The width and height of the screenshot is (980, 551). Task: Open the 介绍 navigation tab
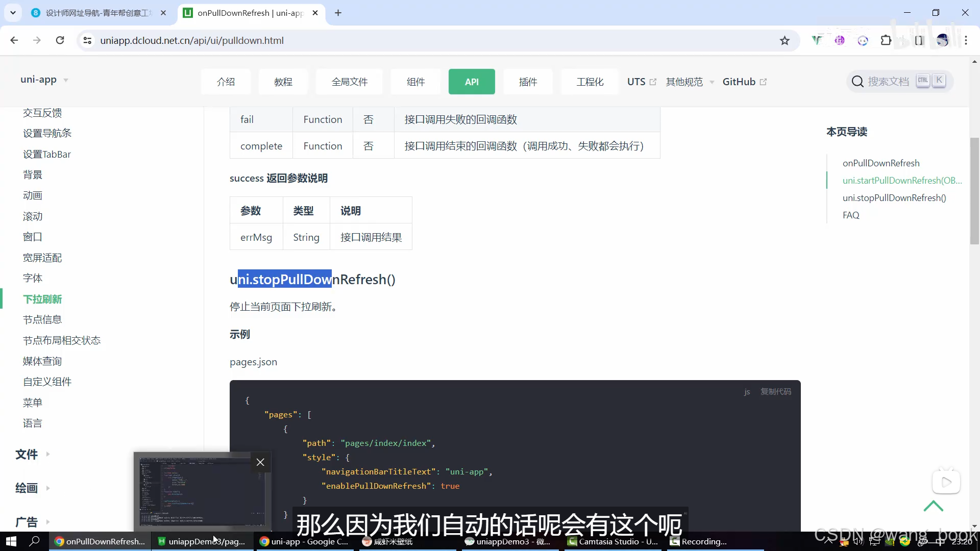tap(226, 82)
